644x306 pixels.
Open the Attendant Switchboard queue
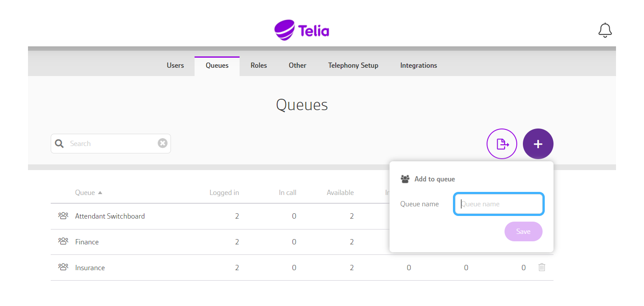(x=110, y=216)
